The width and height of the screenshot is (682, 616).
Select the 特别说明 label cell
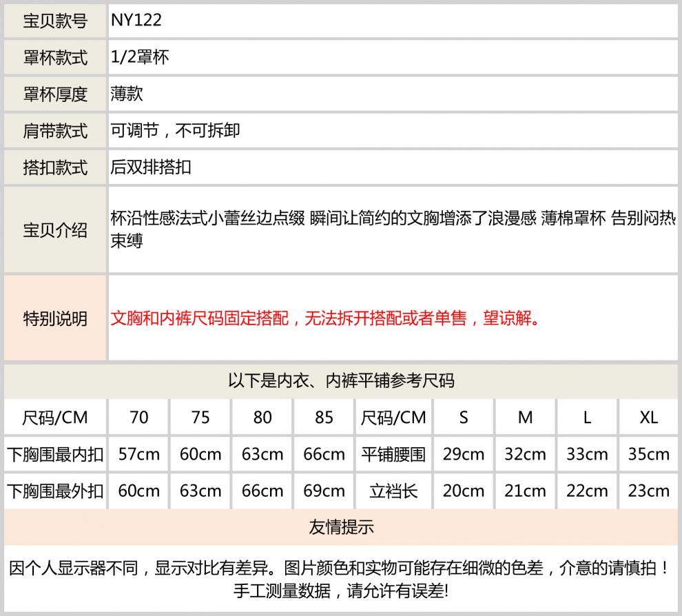(55, 318)
